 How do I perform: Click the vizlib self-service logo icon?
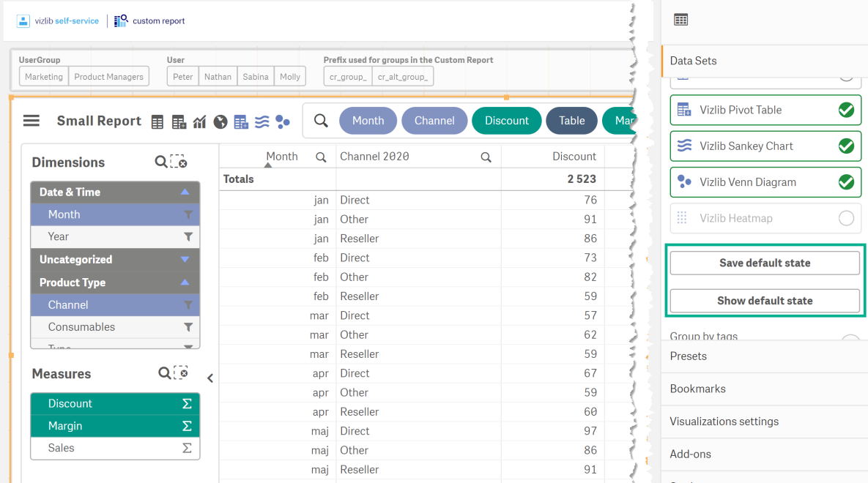pyautogui.click(x=23, y=21)
